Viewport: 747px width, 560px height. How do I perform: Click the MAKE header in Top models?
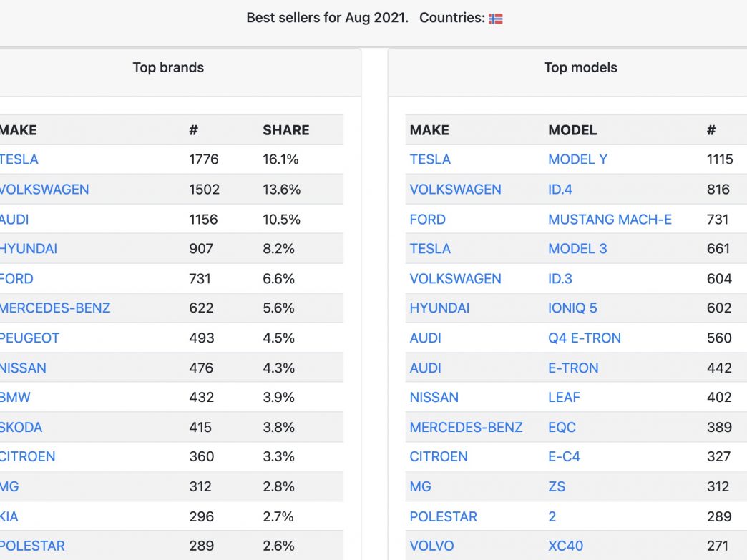click(429, 130)
